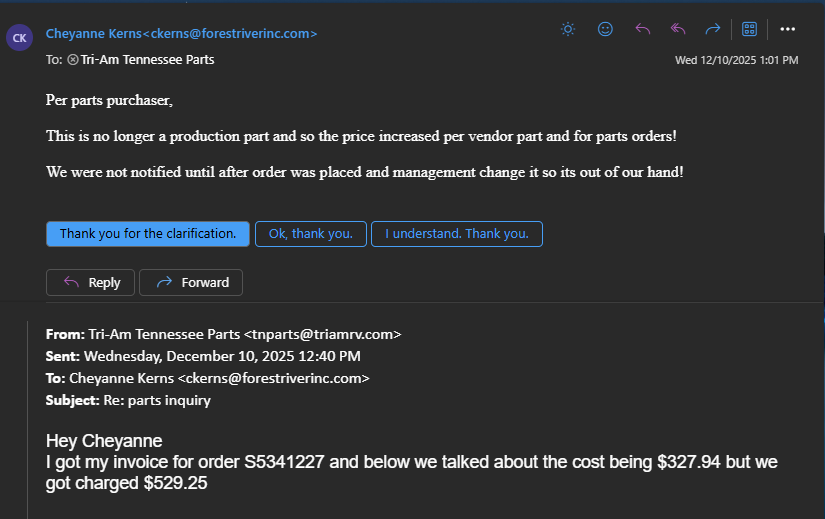Viewport: 825px width, 519px height.
Task: Click the reply all double-arrow icon
Action: [678, 29]
